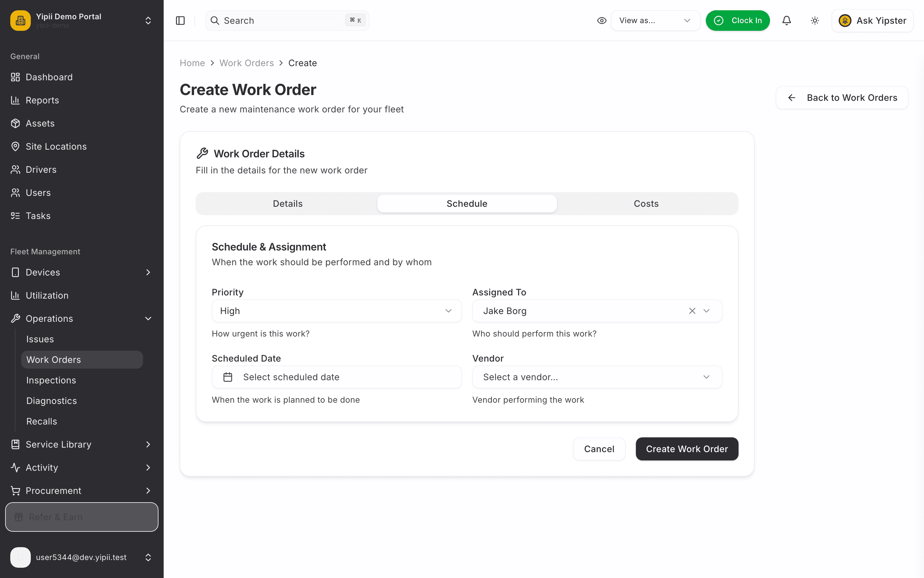Click the Clock In button

tap(738, 21)
